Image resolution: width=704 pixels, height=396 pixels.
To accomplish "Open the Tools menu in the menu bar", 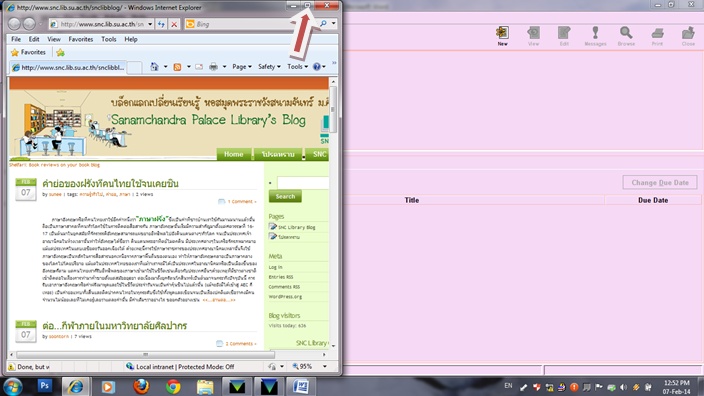I will point(109,39).
